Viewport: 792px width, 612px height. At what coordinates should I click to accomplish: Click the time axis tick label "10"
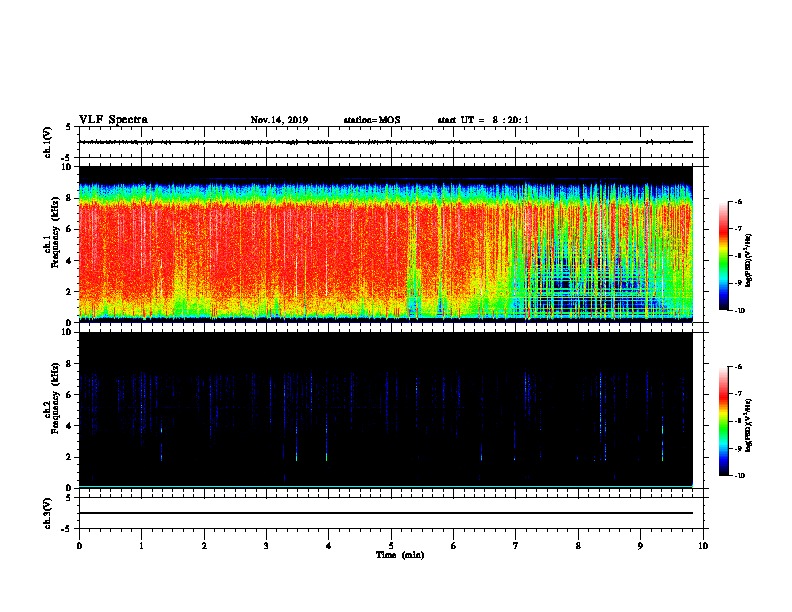coord(703,546)
